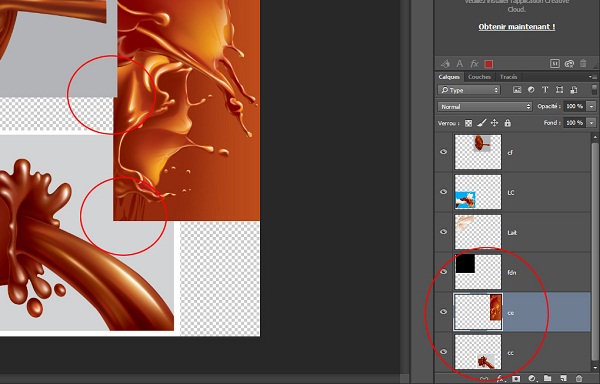Image resolution: width=600 pixels, height=384 pixels.
Task: Click the 'cc' layer name
Action: (510, 353)
